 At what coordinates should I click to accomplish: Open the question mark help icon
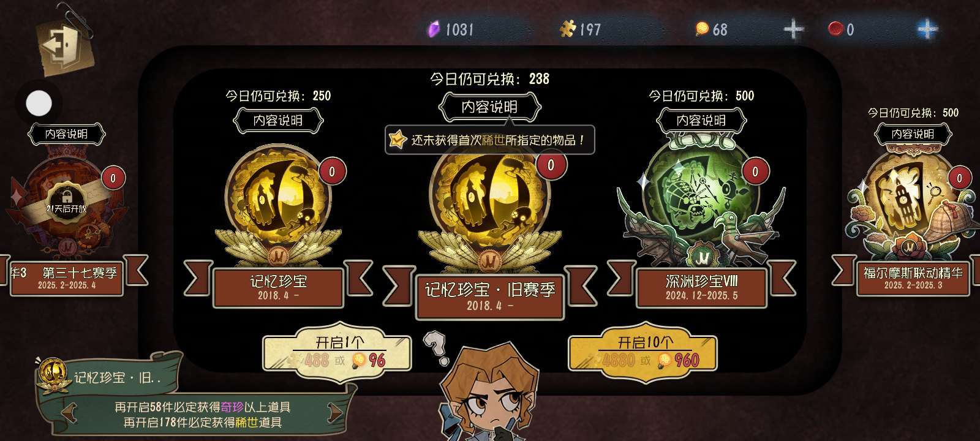[x=435, y=348]
